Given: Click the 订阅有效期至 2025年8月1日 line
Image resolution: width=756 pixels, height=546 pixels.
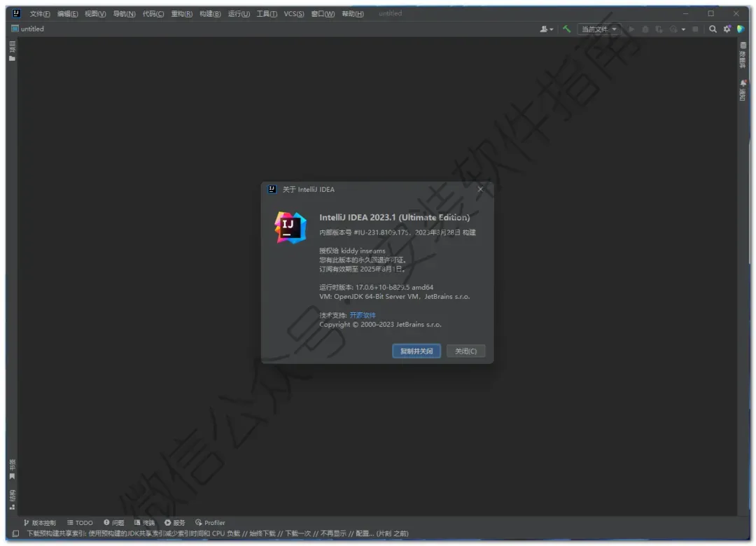Looking at the screenshot, I should (x=363, y=269).
